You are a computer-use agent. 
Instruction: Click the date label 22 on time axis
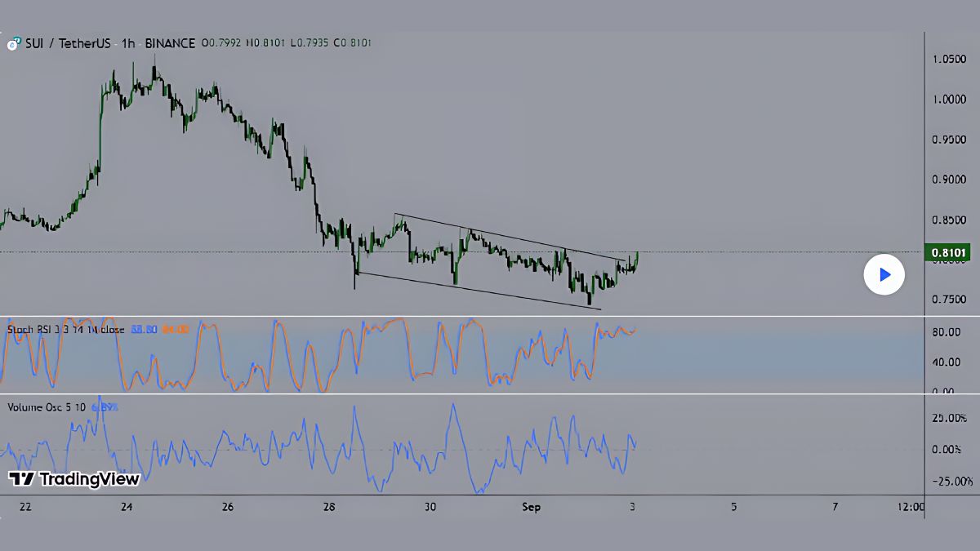point(25,507)
